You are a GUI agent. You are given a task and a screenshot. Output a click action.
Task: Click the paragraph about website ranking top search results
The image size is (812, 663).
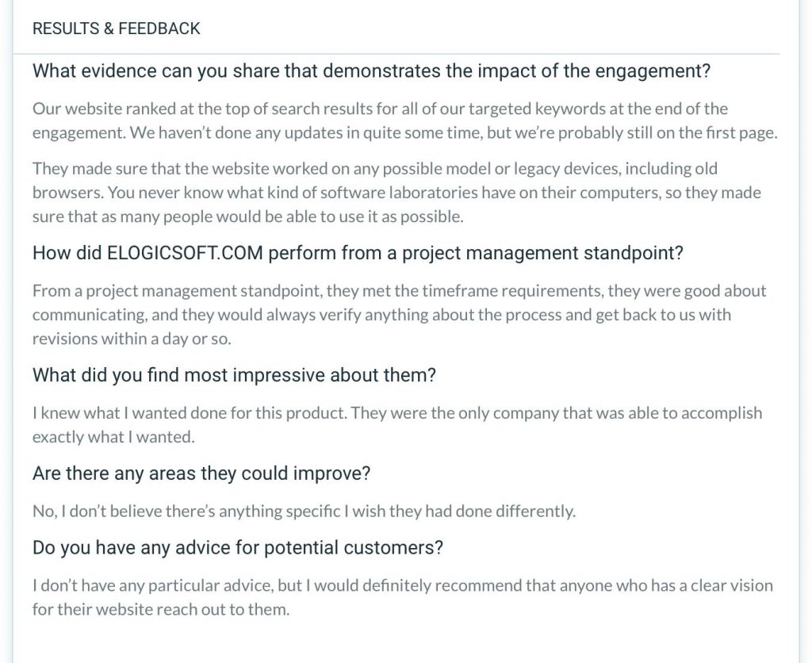click(405, 121)
